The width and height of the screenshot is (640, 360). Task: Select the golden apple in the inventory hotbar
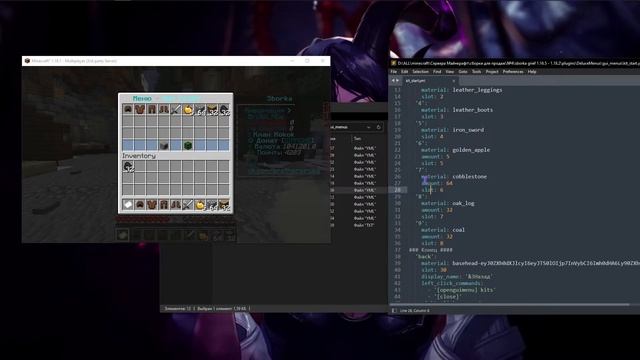pos(200,204)
